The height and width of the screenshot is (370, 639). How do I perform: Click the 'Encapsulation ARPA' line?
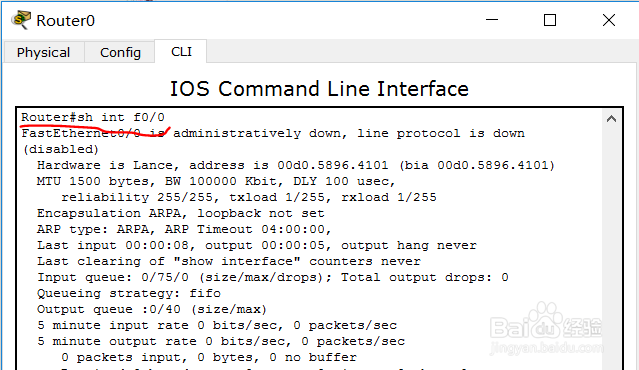(181, 213)
